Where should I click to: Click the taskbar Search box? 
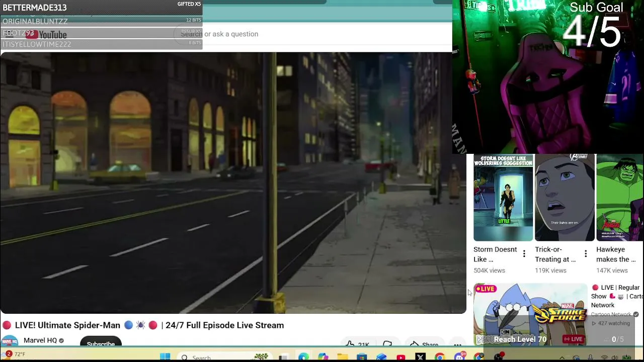pyautogui.click(x=225, y=357)
